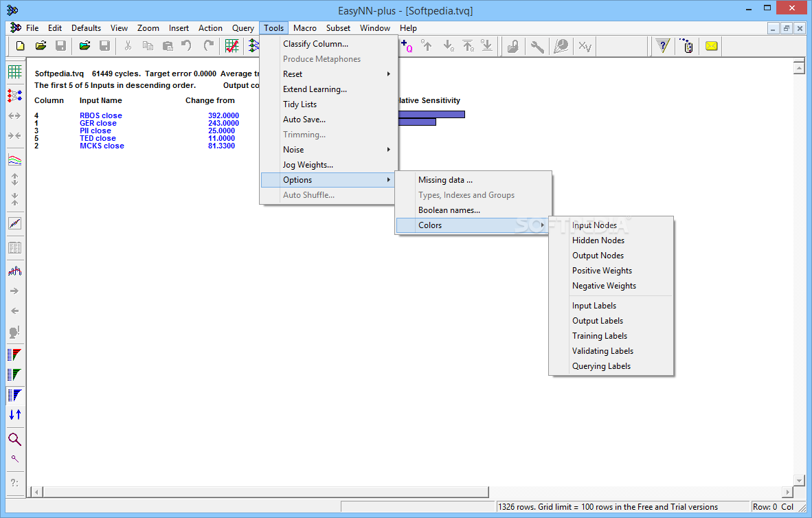Click the Redo arrow toolbar icon
The image size is (812, 518).
point(208,46)
